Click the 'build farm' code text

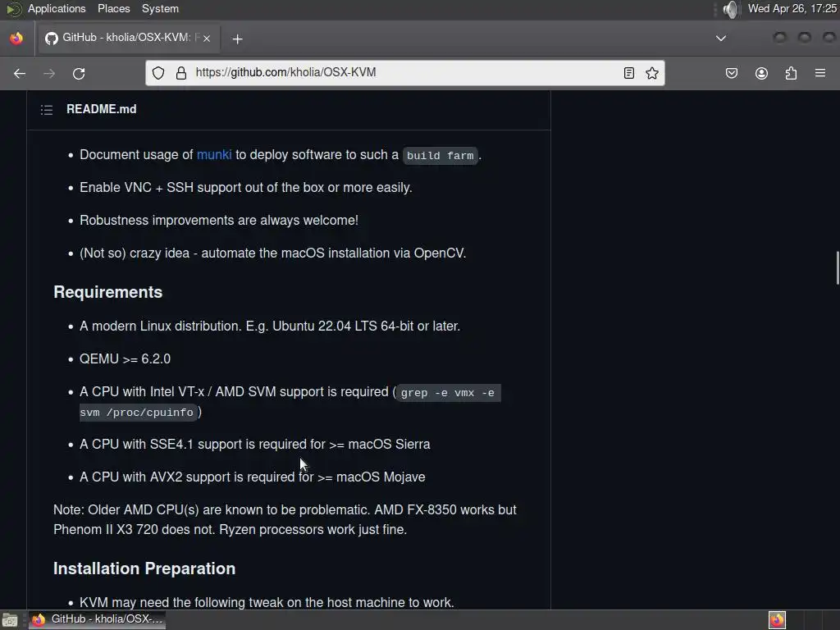pyautogui.click(x=440, y=155)
